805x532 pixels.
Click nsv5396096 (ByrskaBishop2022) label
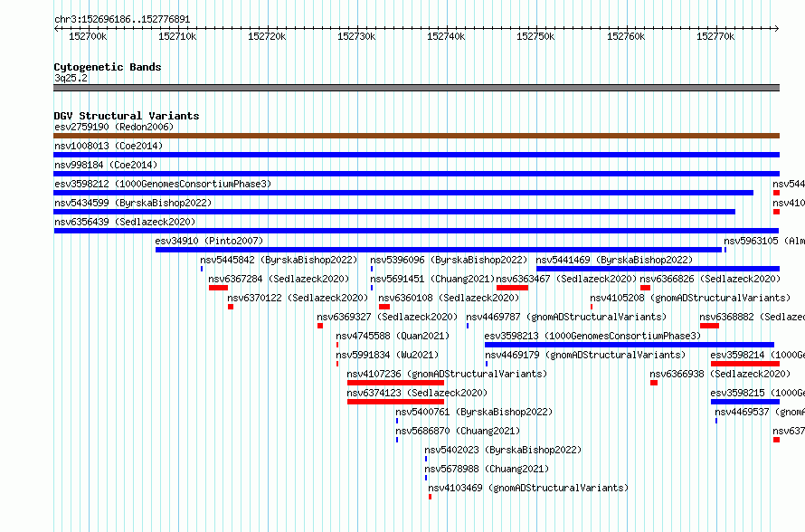point(449,260)
